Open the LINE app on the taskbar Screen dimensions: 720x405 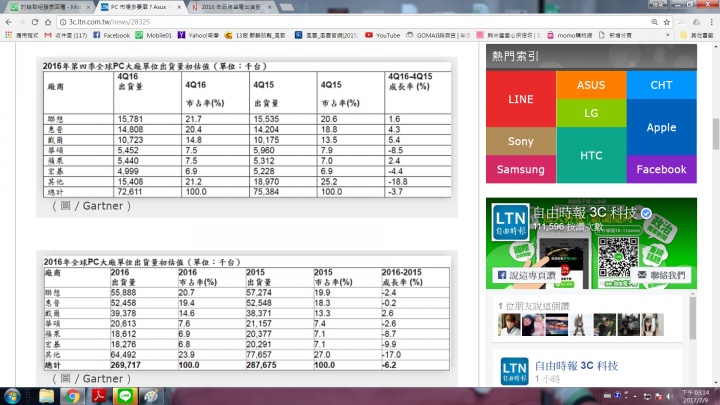[125, 396]
